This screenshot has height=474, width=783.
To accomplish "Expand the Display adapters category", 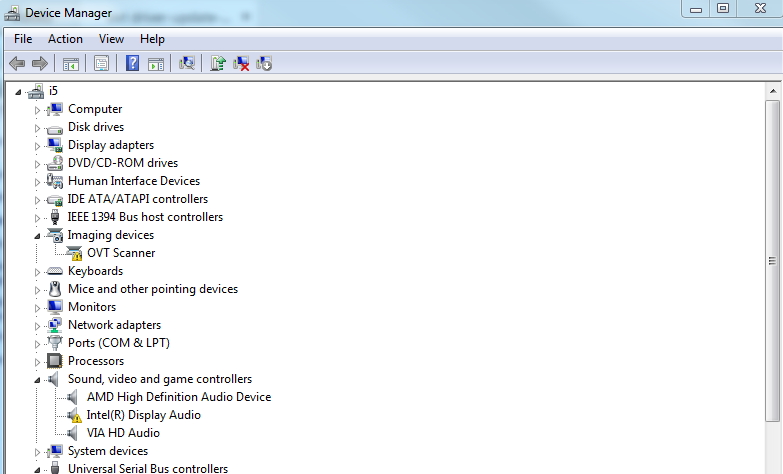I will point(37,146).
